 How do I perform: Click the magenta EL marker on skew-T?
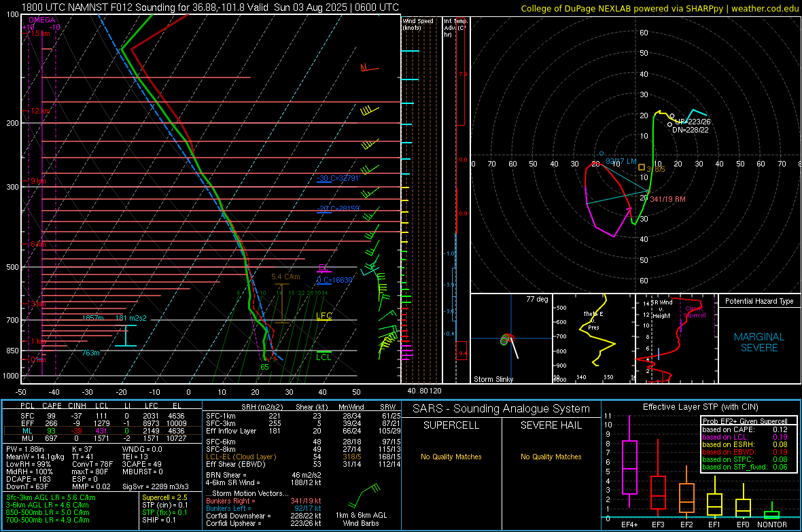click(x=324, y=268)
